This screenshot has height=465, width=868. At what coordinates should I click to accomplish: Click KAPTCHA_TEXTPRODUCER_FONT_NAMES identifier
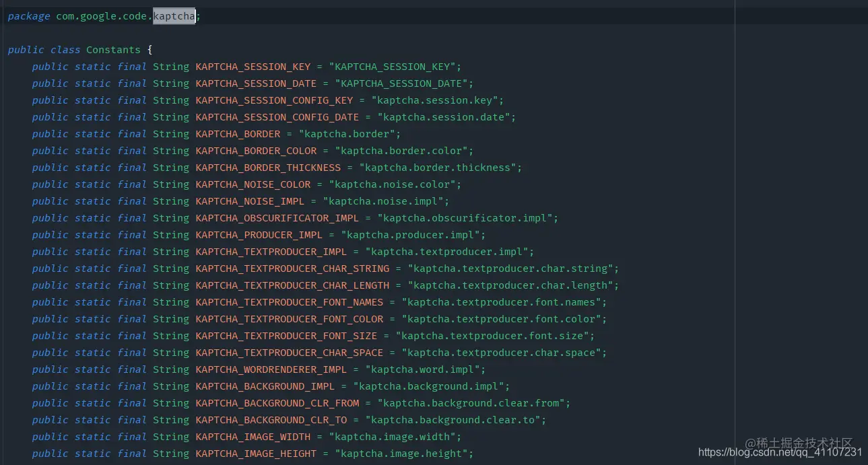[290, 302]
